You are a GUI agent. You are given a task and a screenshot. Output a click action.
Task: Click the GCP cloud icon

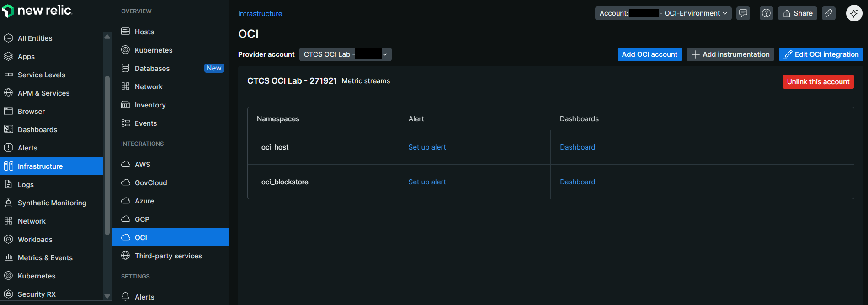pyautogui.click(x=125, y=219)
